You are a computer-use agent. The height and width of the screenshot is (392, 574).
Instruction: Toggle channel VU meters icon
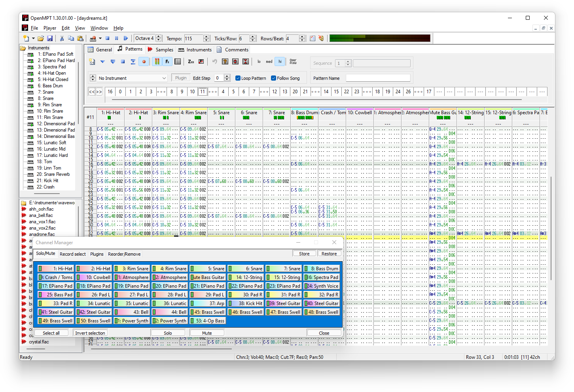157,62
